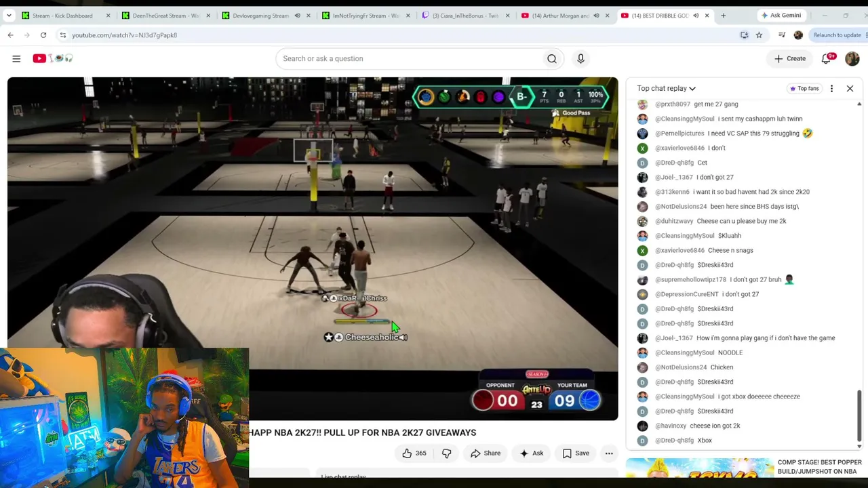Open more video actions ellipsis menu
This screenshot has height=488, width=868.
click(609, 453)
